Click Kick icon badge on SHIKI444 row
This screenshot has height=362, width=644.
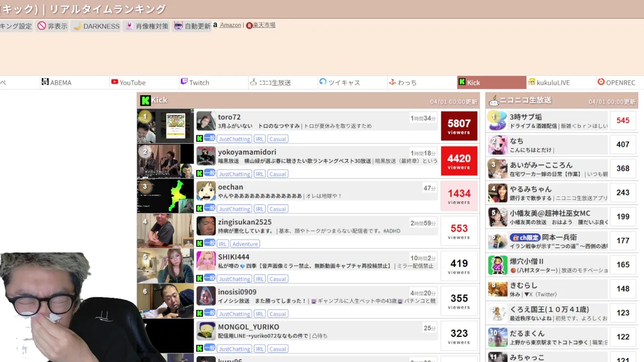200,278
